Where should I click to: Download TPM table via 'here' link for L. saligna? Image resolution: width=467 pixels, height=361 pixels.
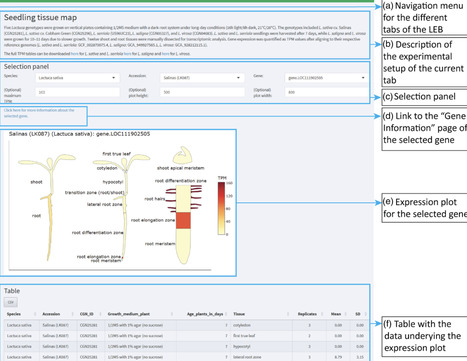pyautogui.click(x=127, y=53)
